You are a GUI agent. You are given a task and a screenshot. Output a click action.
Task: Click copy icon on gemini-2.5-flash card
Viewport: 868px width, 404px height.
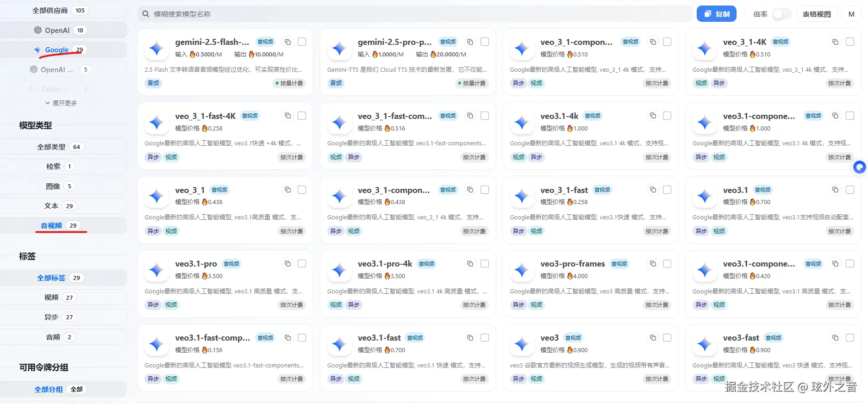[287, 42]
